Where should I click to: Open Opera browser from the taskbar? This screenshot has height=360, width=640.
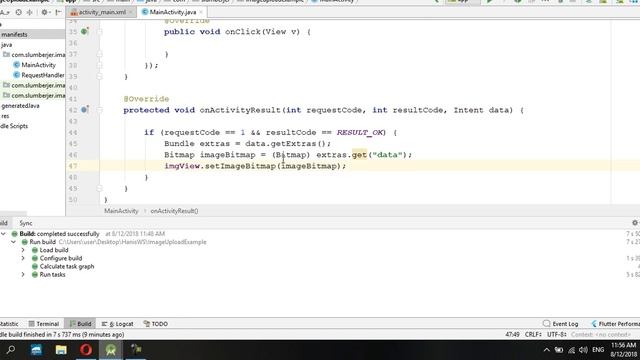pos(86,350)
